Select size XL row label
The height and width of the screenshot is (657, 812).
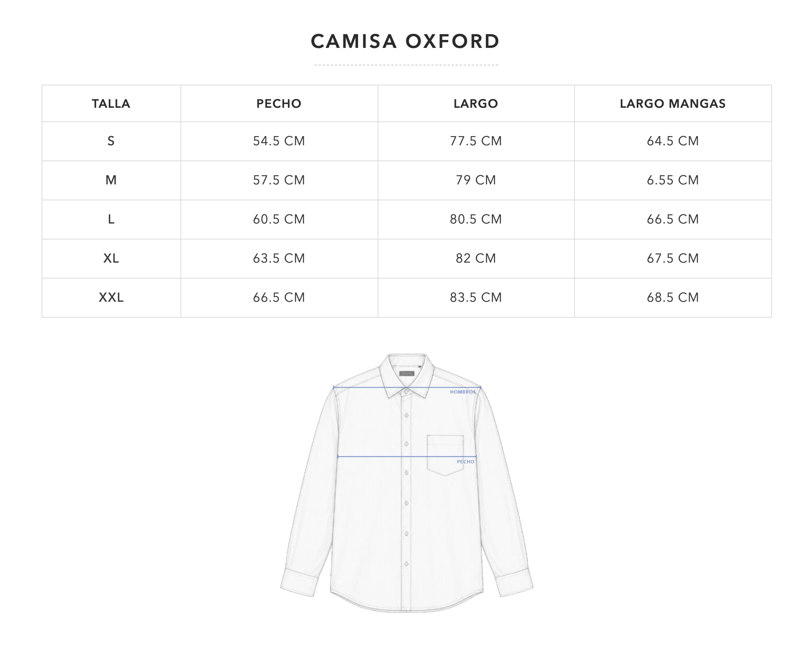click(x=111, y=258)
